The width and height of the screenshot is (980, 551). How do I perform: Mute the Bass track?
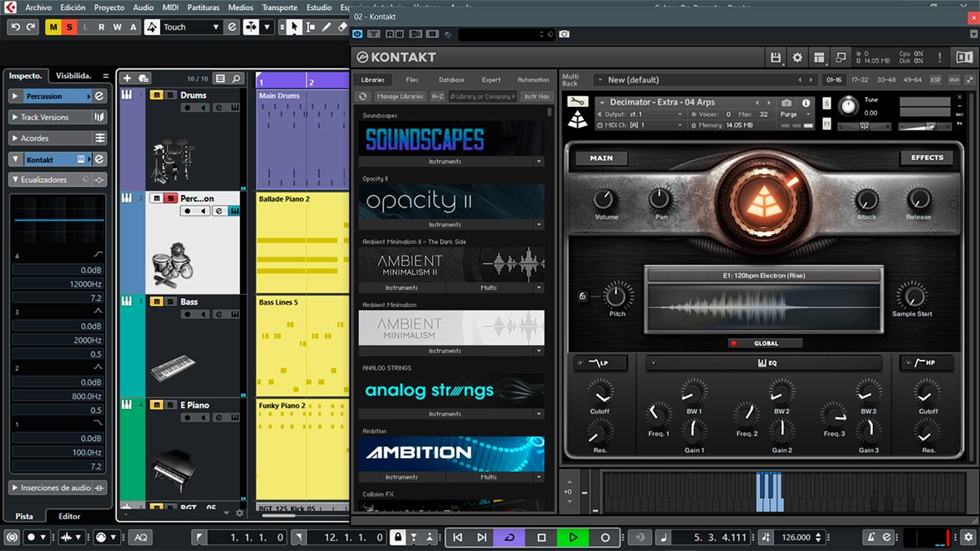click(x=156, y=301)
